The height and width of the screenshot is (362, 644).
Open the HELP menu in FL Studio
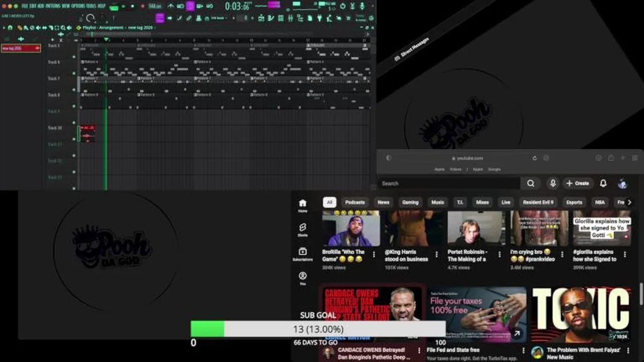click(102, 6)
